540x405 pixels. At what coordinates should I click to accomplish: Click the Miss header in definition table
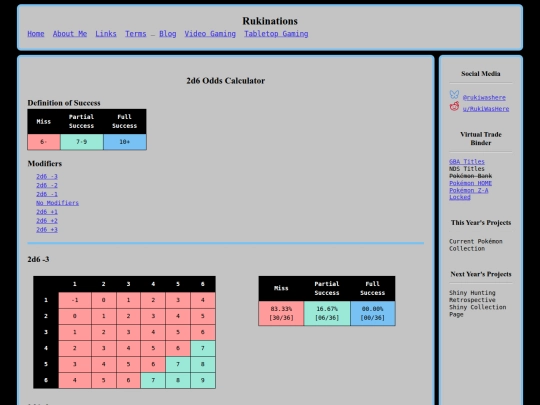[44, 122]
